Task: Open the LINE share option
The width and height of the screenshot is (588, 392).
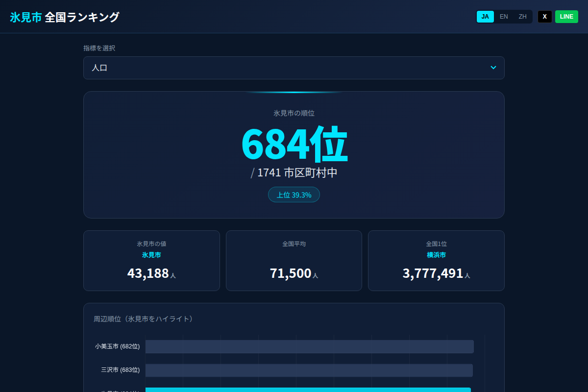Action: pos(566,16)
